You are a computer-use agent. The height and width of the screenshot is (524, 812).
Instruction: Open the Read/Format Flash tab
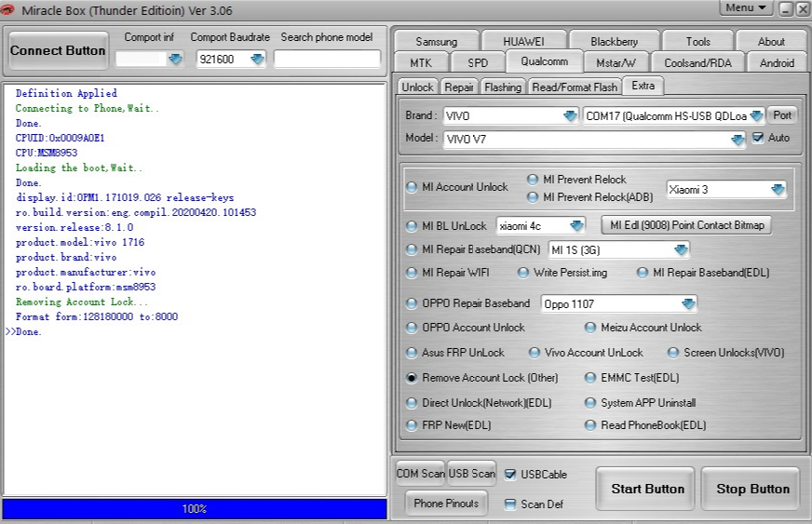[x=575, y=87]
